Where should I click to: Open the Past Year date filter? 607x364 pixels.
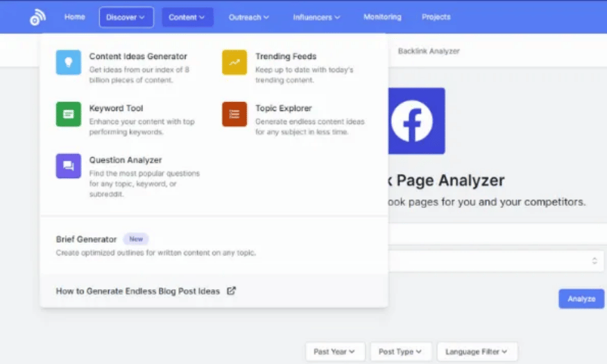335,352
